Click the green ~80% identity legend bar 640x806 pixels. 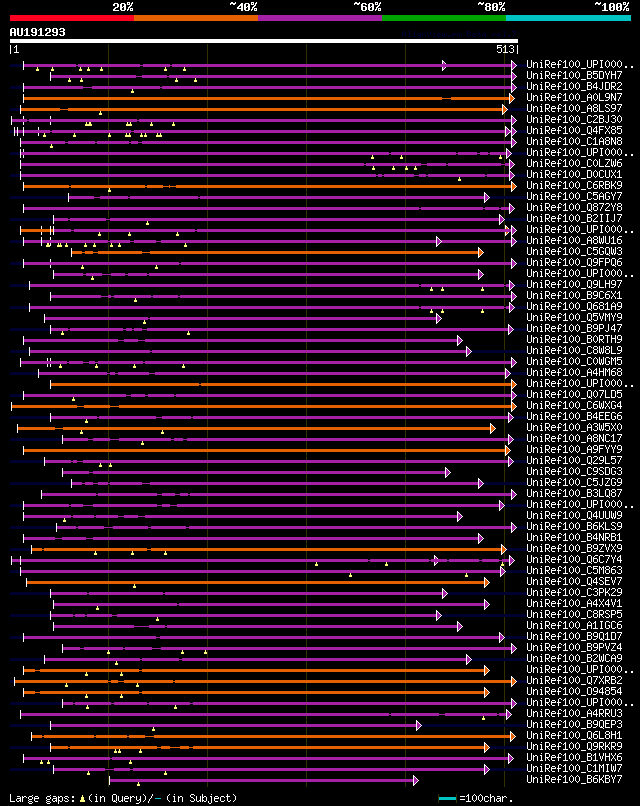(444, 18)
